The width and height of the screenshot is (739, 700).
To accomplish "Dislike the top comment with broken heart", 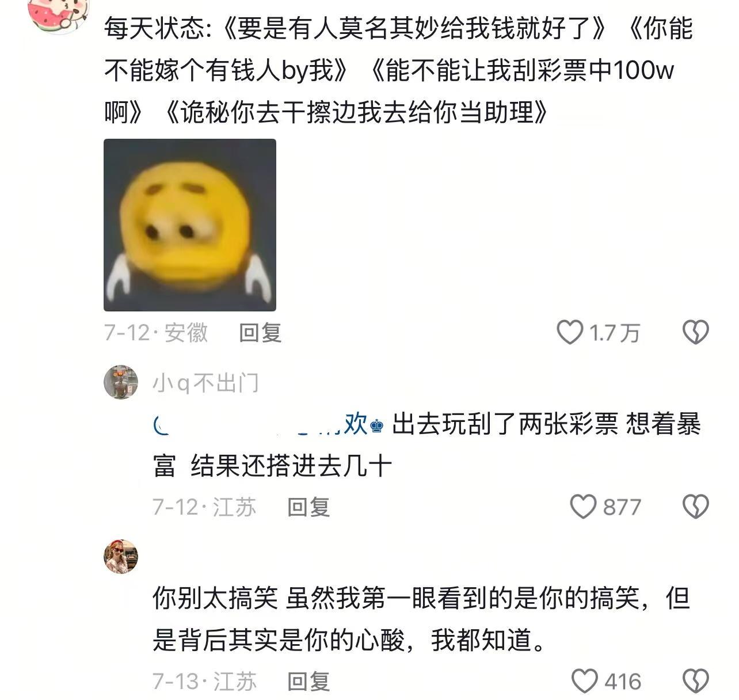I will [695, 333].
